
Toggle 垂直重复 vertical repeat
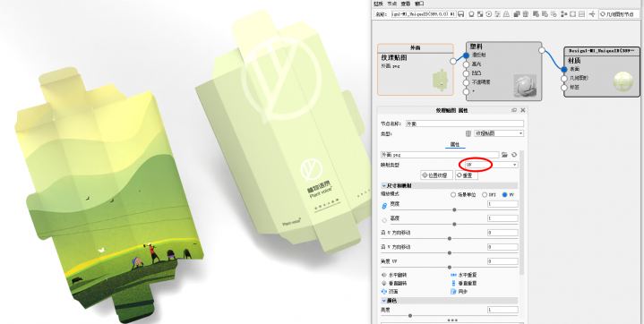point(464,284)
